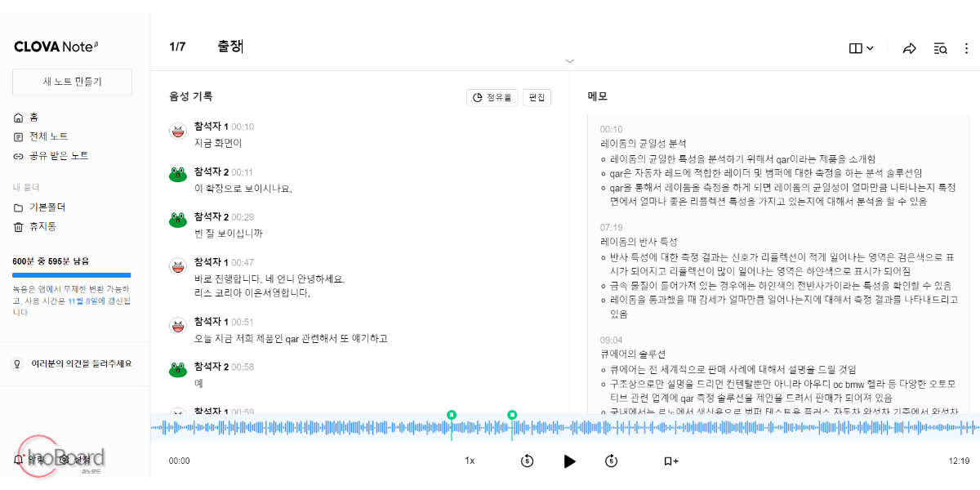The height and width of the screenshot is (490, 980).
Task: Click the 점유율 button
Action: pyautogui.click(x=492, y=97)
